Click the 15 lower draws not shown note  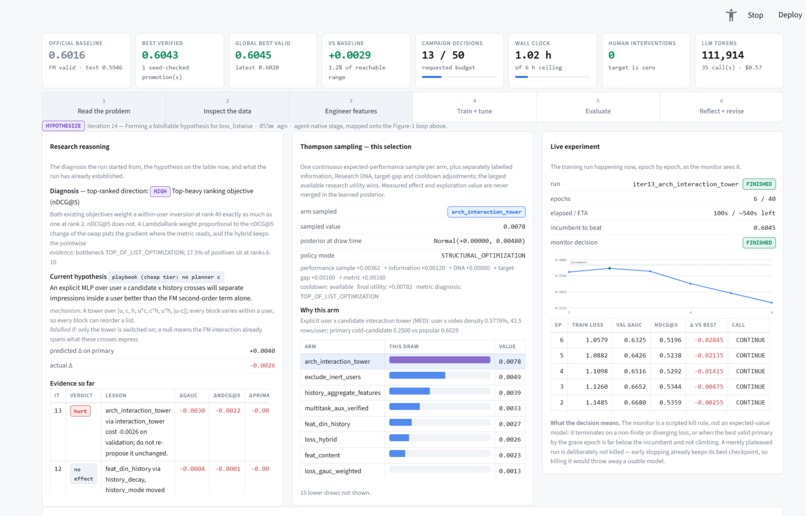(x=335, y=493)
